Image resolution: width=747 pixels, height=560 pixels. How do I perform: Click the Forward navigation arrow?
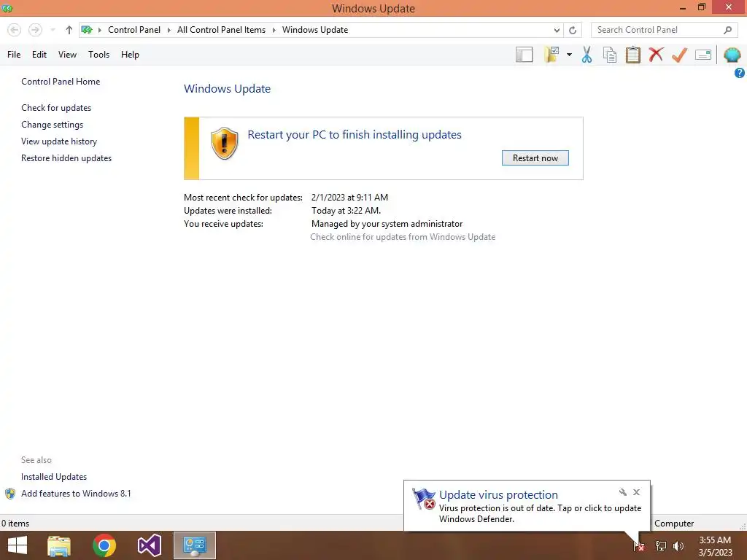tap(35, 30)
